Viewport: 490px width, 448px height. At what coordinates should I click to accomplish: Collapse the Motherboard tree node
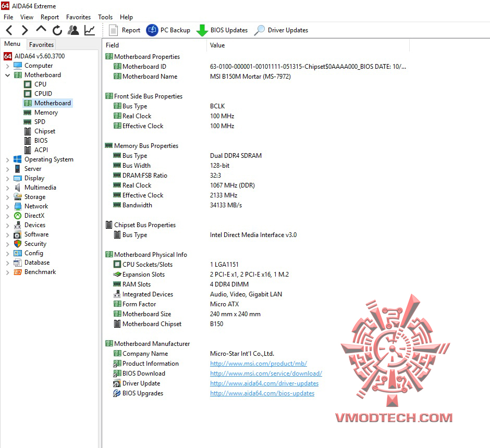pos(7,75)
